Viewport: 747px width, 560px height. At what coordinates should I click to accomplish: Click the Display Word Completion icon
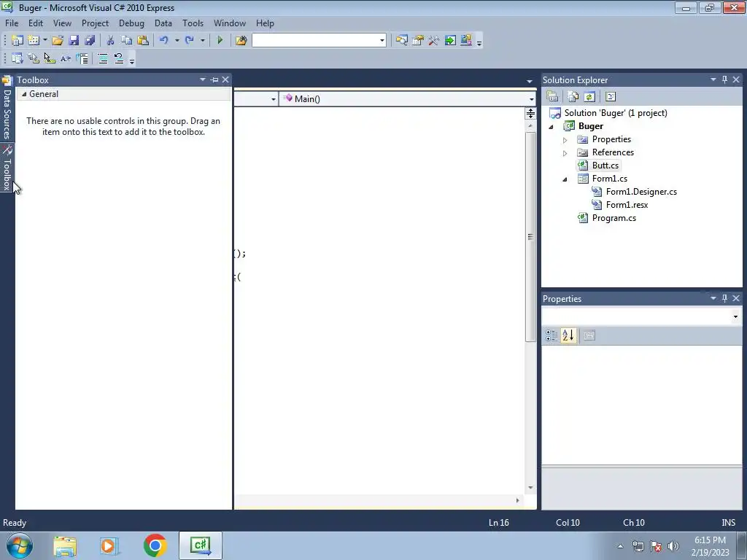(66, 58)
